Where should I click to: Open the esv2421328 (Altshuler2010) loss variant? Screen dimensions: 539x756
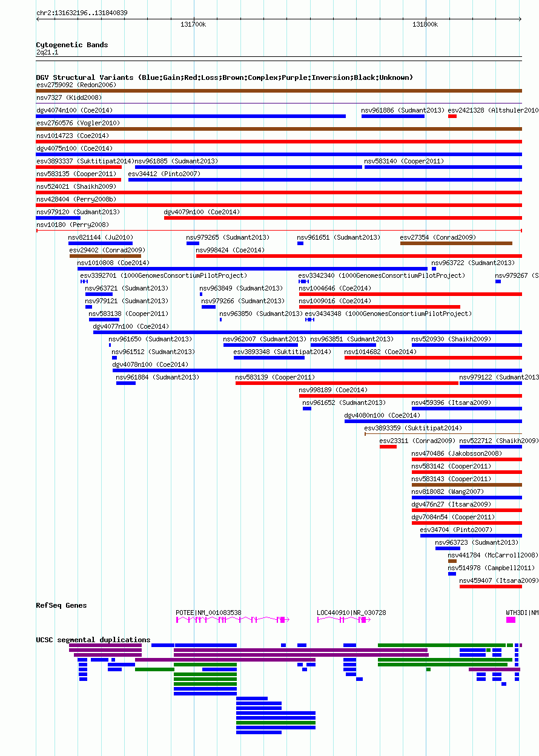[x=452, y=116]
